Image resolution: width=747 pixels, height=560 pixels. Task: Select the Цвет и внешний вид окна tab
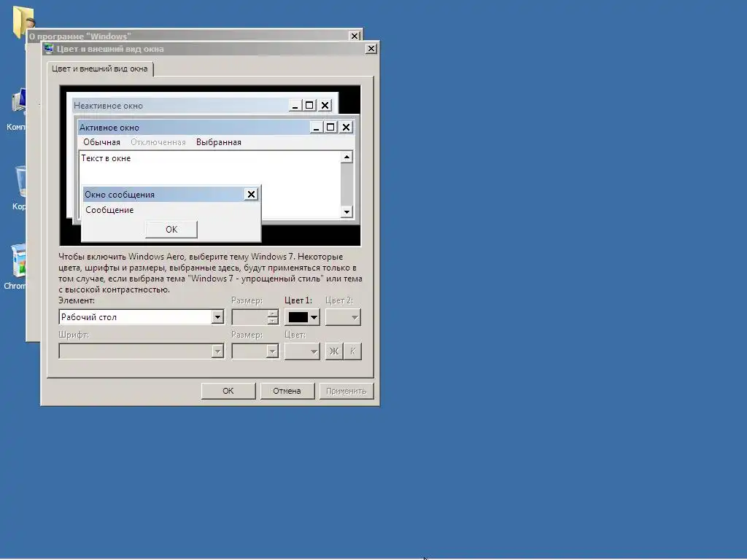tap(99, 69)
